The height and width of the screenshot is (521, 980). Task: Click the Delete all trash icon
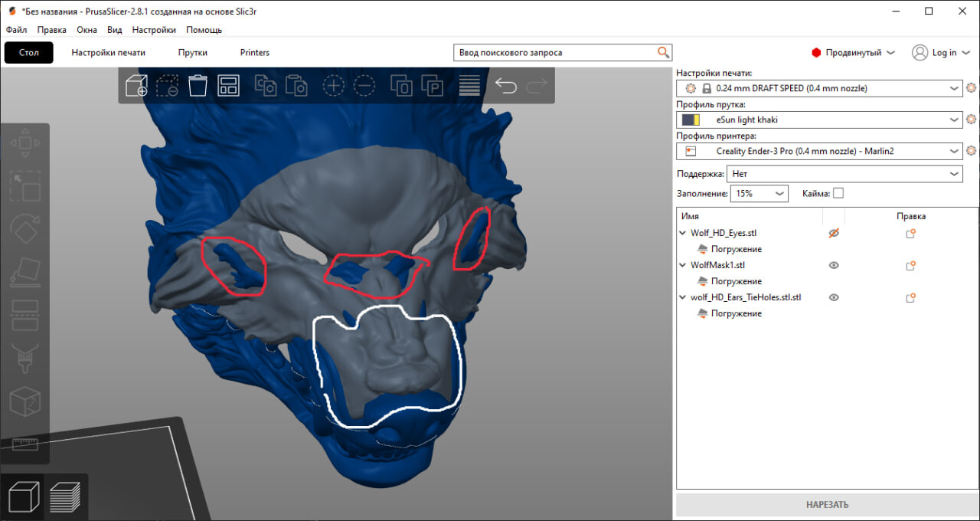point(198,86)
